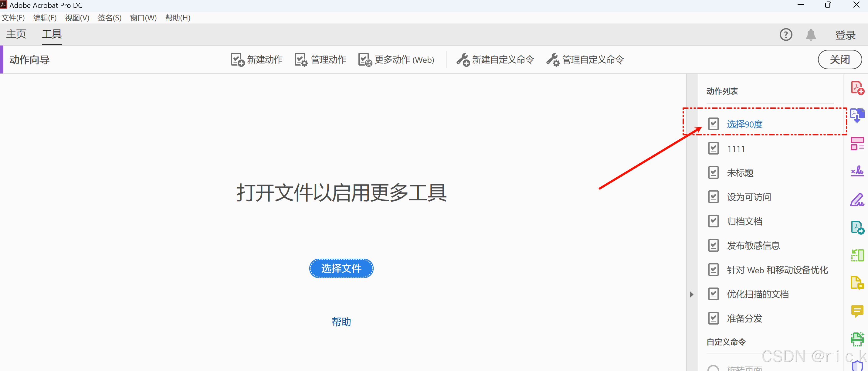Open the help question mark icon
The height and width of the screenshot is (371, 868).
(x=786, y=35)
